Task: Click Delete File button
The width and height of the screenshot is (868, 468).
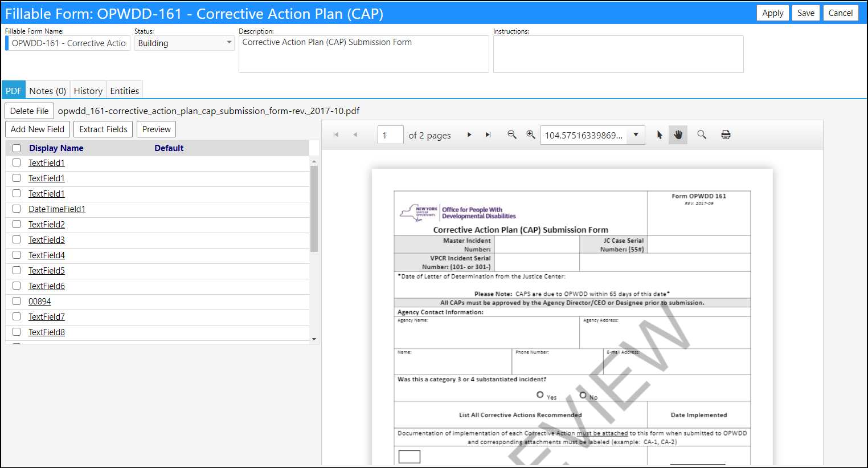Action: click(x=30, y=111)
